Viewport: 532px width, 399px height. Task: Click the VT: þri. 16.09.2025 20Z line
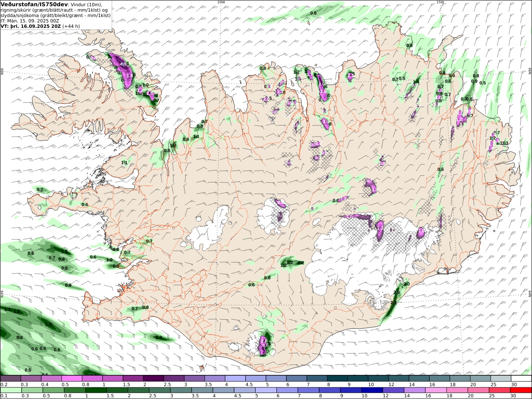pos(31,26)
